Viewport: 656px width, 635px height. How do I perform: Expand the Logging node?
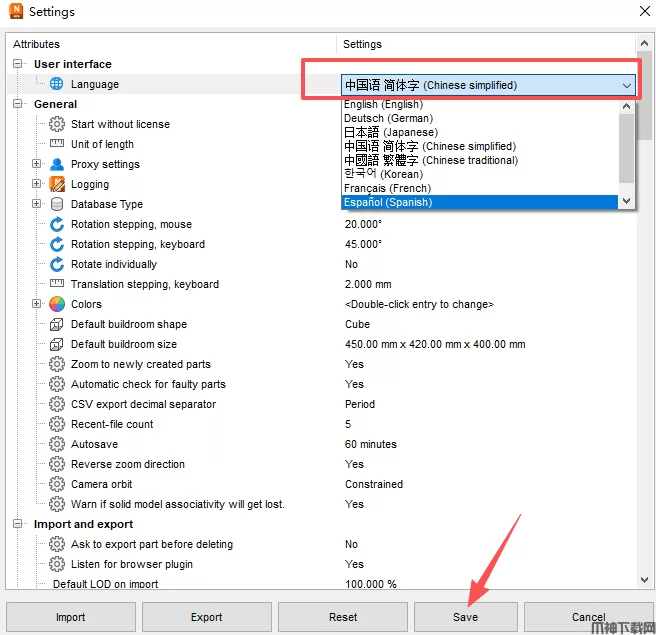pyautogui.click(x=36, y=184)
